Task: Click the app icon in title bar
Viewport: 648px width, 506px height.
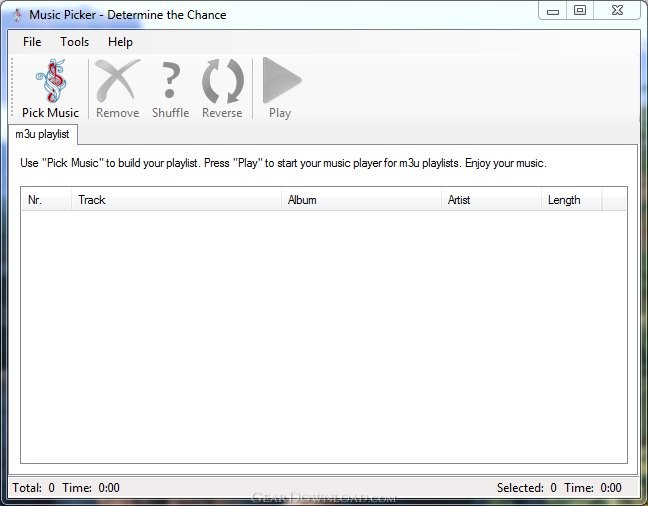Action: point(18,15)
